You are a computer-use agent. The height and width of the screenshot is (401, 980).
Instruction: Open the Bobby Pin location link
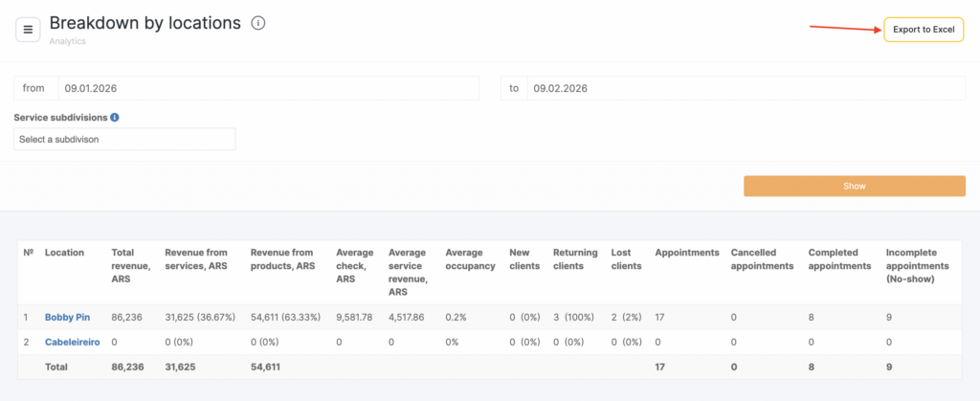[67, 318]
